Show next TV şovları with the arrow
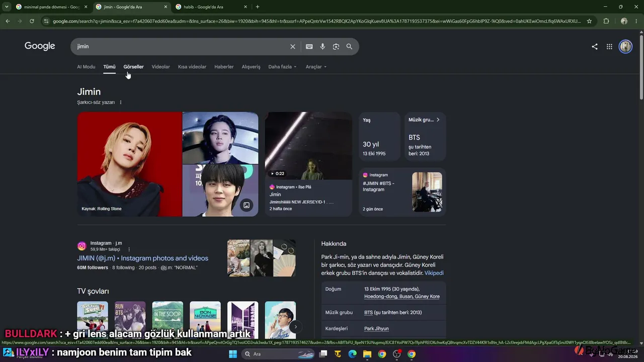 (296, 326)
